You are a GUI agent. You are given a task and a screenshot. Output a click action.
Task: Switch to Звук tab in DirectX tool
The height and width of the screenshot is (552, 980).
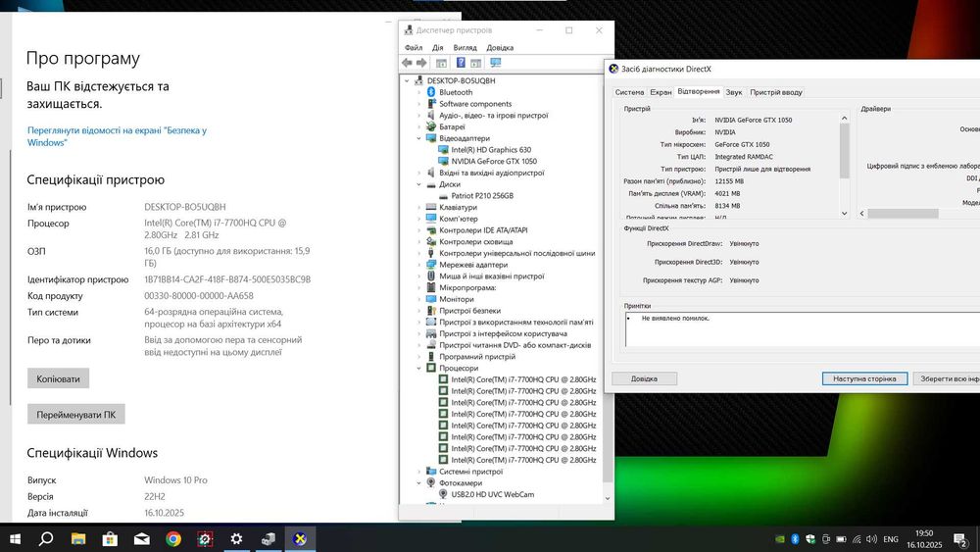tap(734, 92)
